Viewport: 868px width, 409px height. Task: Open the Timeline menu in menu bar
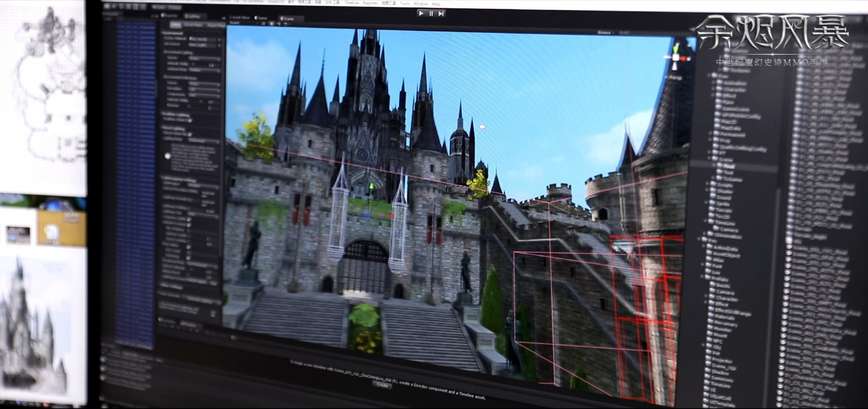coord(351,3)
